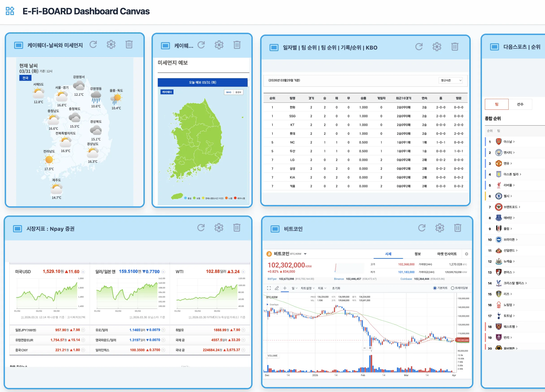The height and width of the screenshot is (392, 545).
Task: Click the E-Fi-BOARD dashboard logo icon
Action: 10,11
